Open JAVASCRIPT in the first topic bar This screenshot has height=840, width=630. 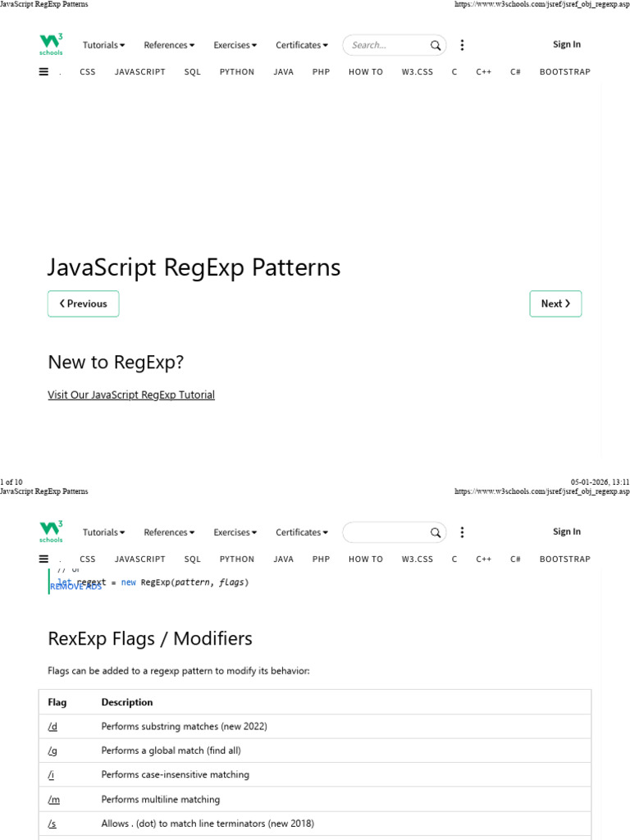point(139,72)
